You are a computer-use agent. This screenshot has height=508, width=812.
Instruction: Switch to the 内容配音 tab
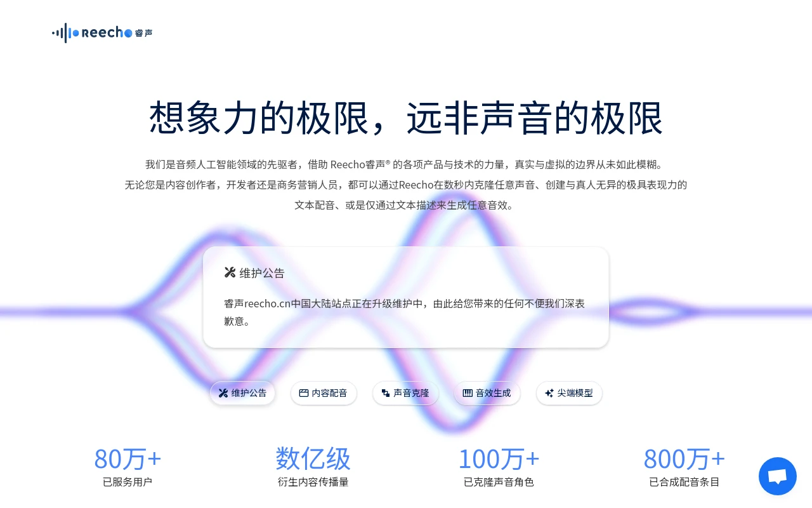pos(324,393)
